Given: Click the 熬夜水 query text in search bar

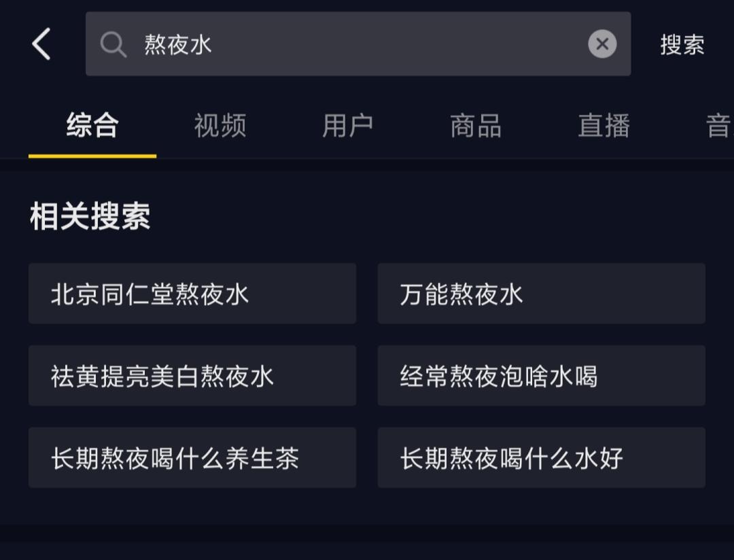Looking at the screenshot, I should [x=179, y=43].
